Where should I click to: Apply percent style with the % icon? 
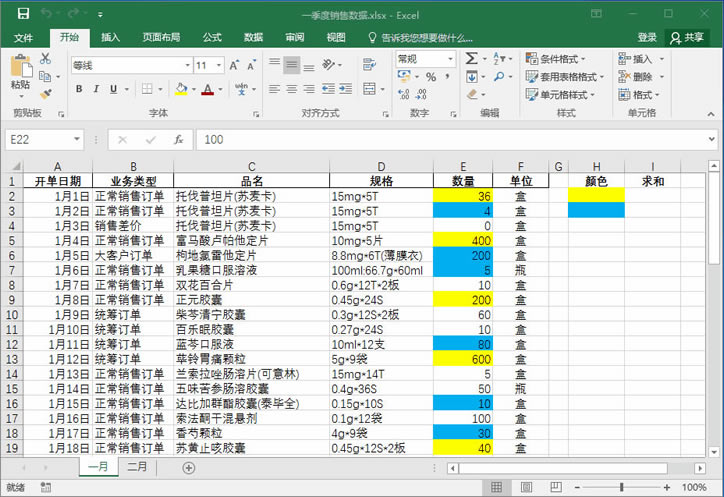click(430, 76)
